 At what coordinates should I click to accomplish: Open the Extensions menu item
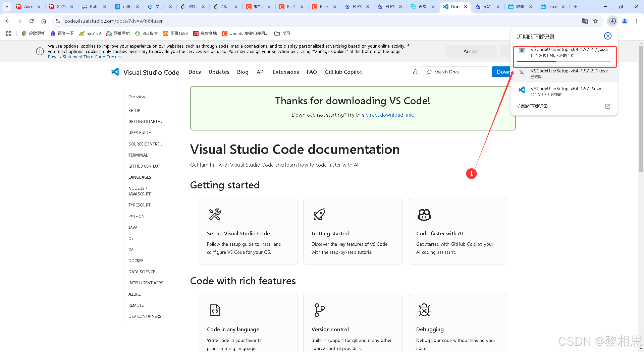pos(286,72)
